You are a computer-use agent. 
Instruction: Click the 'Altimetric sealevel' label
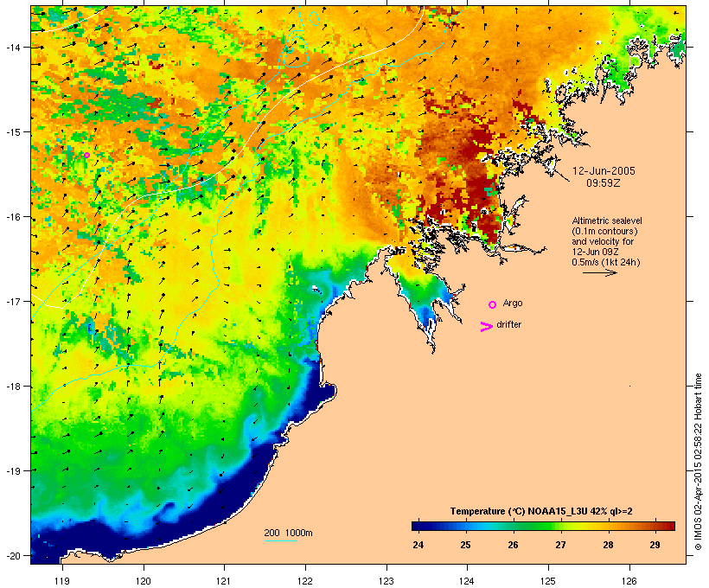(607, 220)
